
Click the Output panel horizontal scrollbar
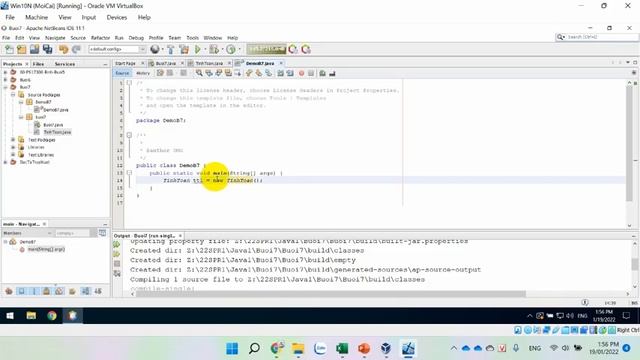[x=330, y=294]
